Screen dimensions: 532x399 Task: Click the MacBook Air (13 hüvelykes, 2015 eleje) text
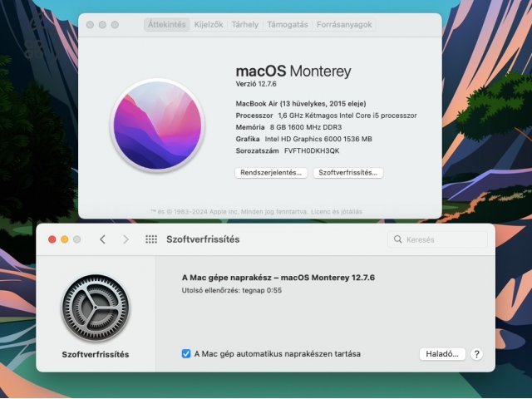point(301,103)
